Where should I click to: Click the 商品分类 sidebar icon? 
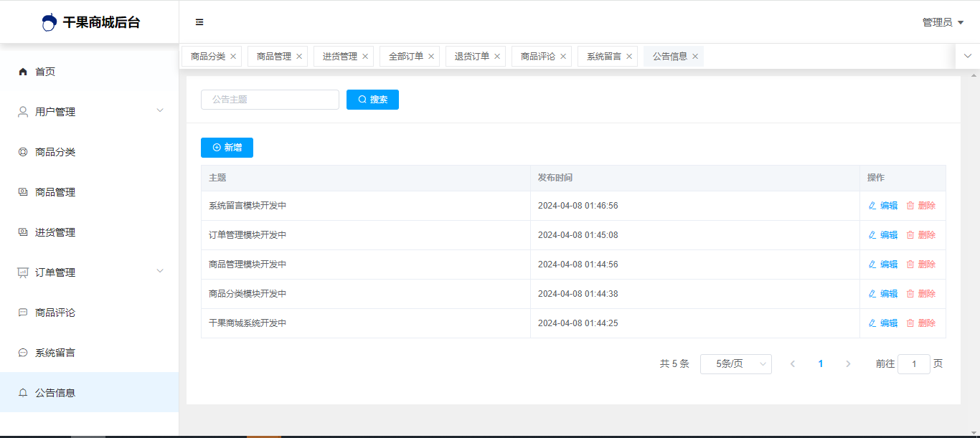click(23, 152)
